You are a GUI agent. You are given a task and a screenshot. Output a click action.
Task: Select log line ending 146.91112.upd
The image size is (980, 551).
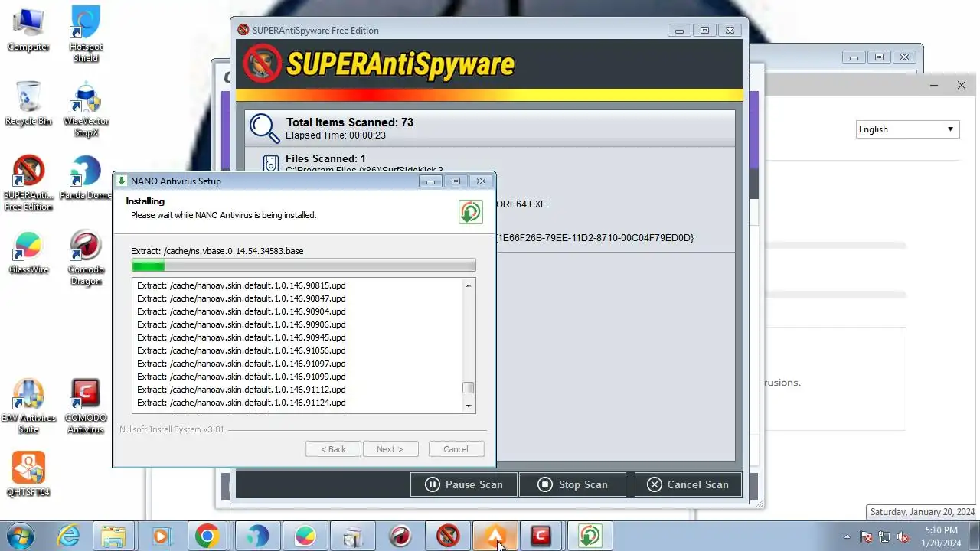[241, 390]
